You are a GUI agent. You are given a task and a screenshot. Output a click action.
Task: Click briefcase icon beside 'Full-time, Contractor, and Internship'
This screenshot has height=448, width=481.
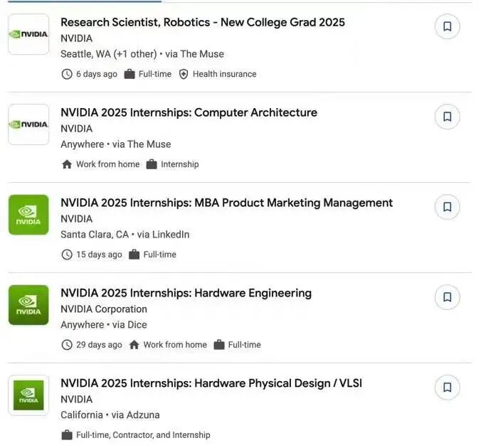tap(67, 435)
